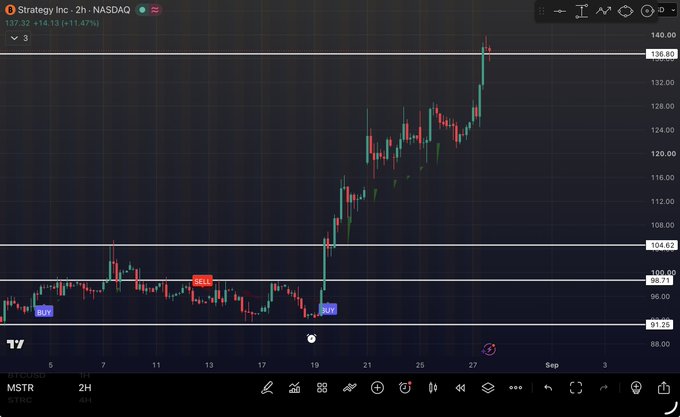Select the path arrow drawing tool

click(x=603, y=11)
